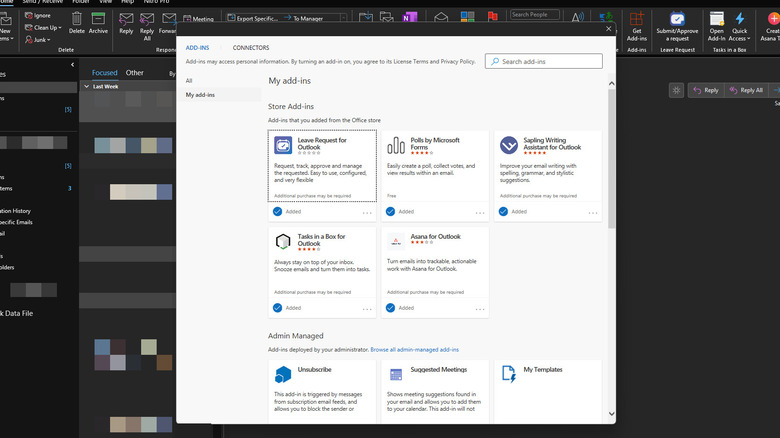Click the Search add-ins field

[x=544, y=61]
